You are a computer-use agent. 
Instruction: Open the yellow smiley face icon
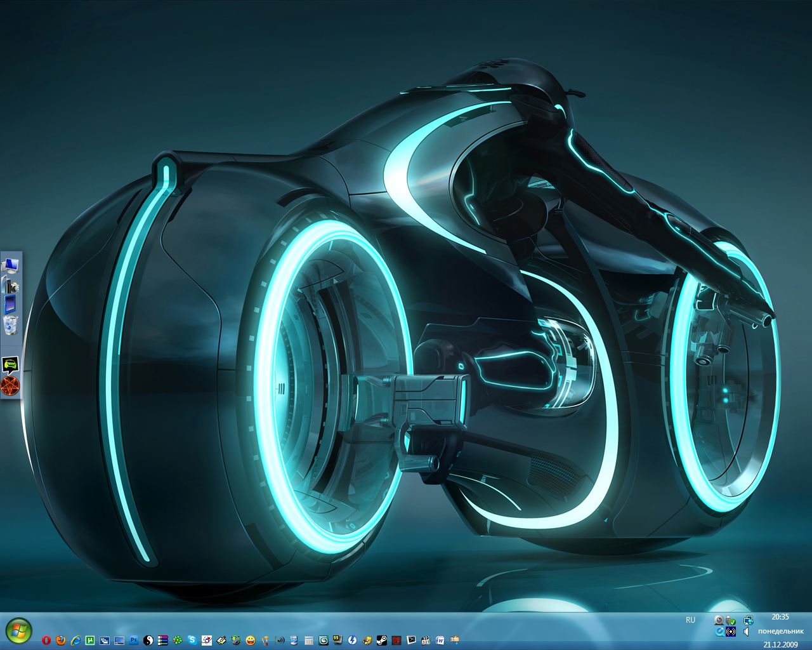click(251, 640)
